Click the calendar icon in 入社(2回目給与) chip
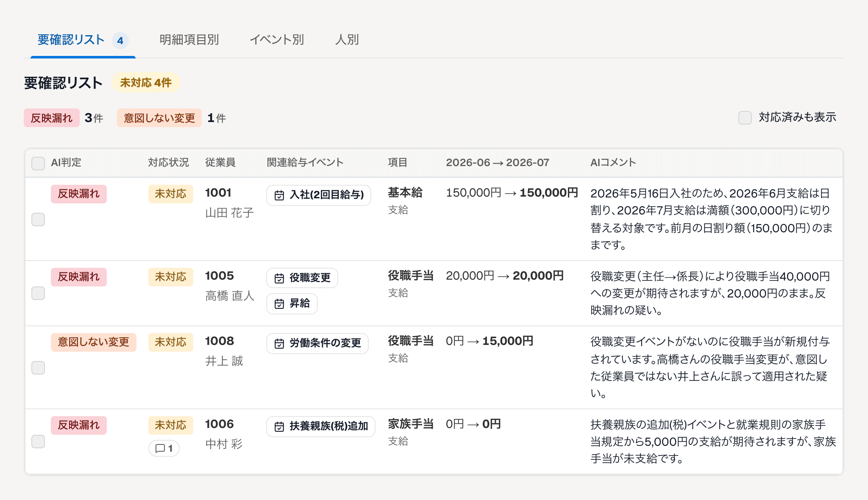This screenshot has height=500, width=868. (279, 195)
